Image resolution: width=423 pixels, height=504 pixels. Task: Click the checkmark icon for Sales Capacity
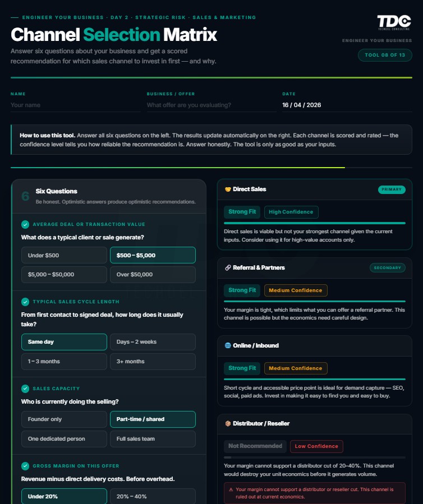(x=25, y=388)
